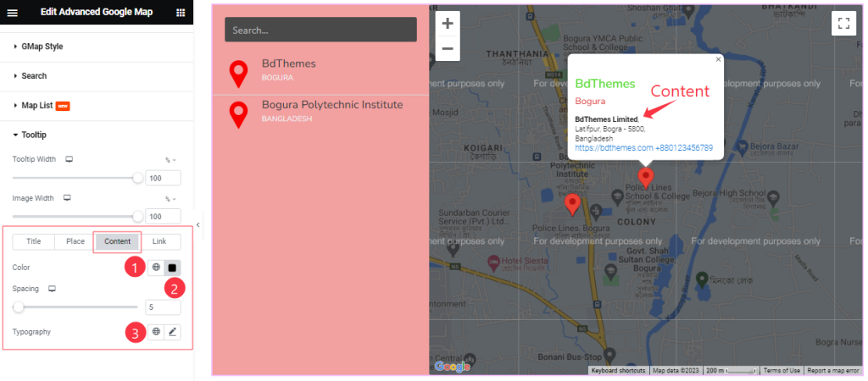Click the Bejora Bazar place marker
Viewport: 868px width, 381px height.
743,147
